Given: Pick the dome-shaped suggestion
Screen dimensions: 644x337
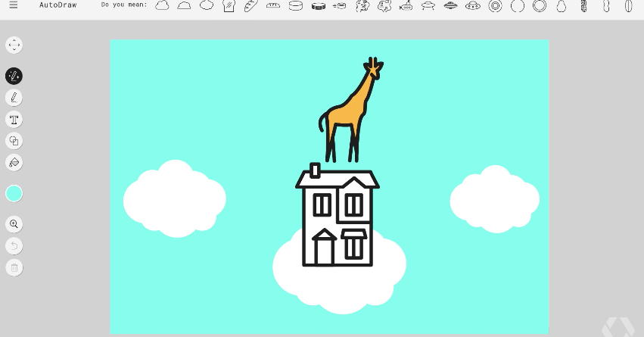Looking at the screenshot, I should tap(184, 5).
